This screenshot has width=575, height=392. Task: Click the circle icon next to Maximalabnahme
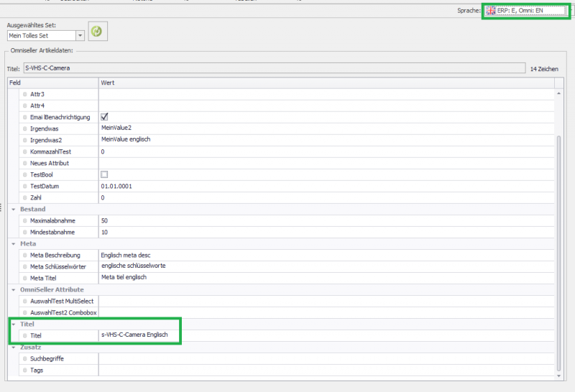click(25, 220)
